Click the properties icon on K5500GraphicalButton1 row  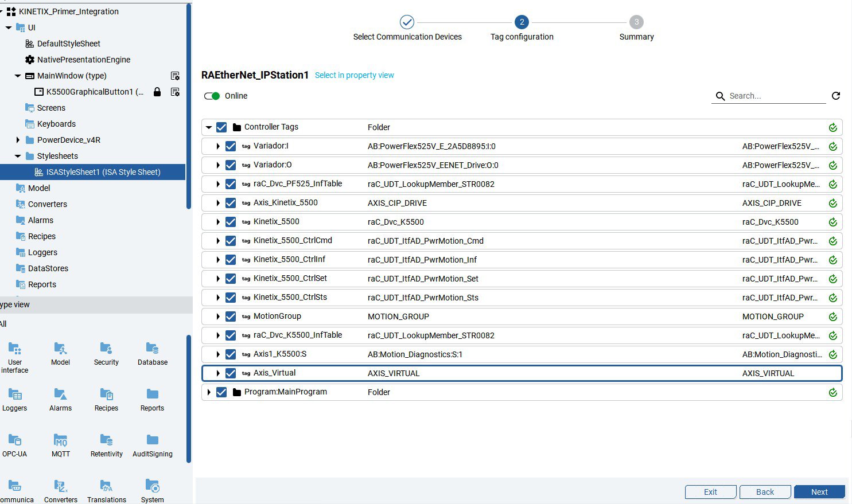point(176,92)
